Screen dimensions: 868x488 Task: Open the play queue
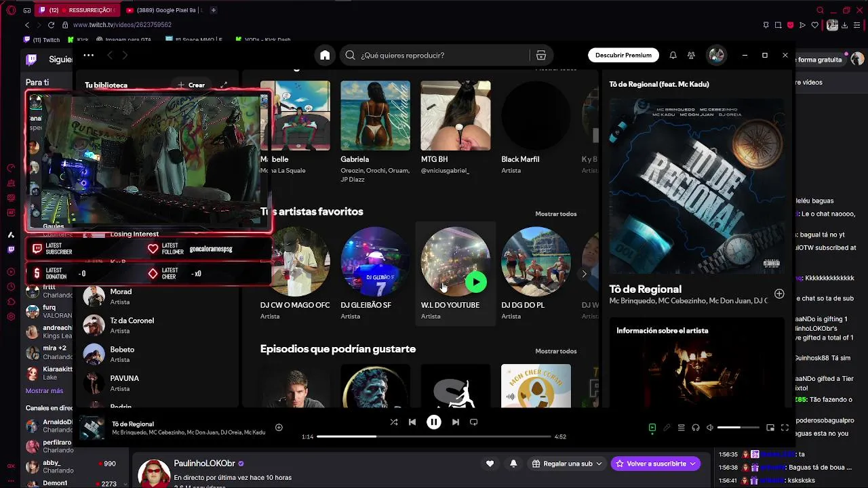pos(682,428)
